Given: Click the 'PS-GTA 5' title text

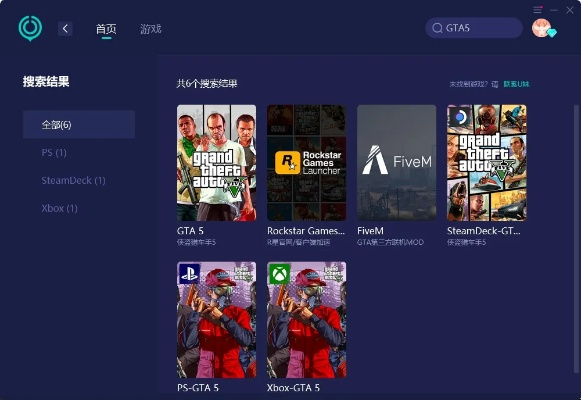Looking at the screenshot, I should [x=197, y=388].
